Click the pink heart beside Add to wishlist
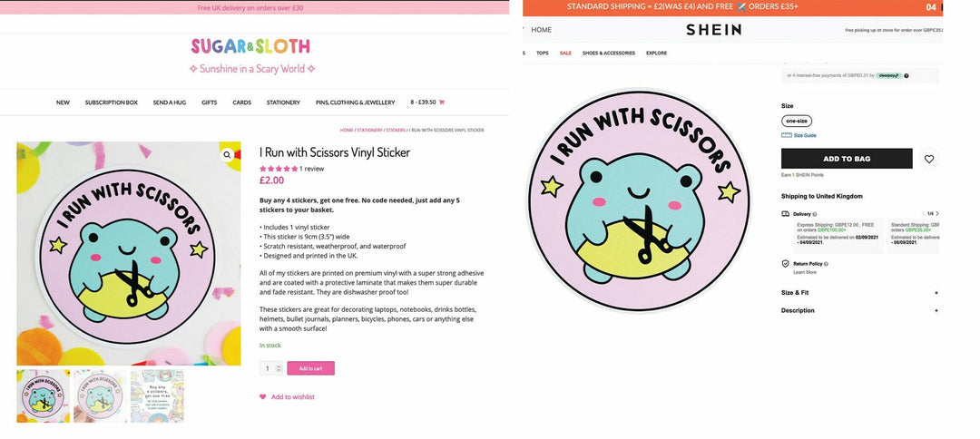Image resolution: width=980 pixels, height=439 pixels. click(262, 396)
